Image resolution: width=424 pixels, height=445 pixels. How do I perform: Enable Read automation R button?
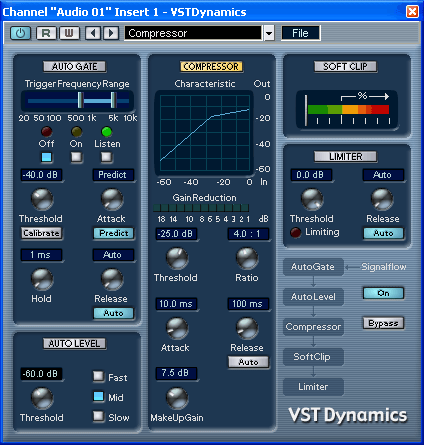click(x=46, y=33)
